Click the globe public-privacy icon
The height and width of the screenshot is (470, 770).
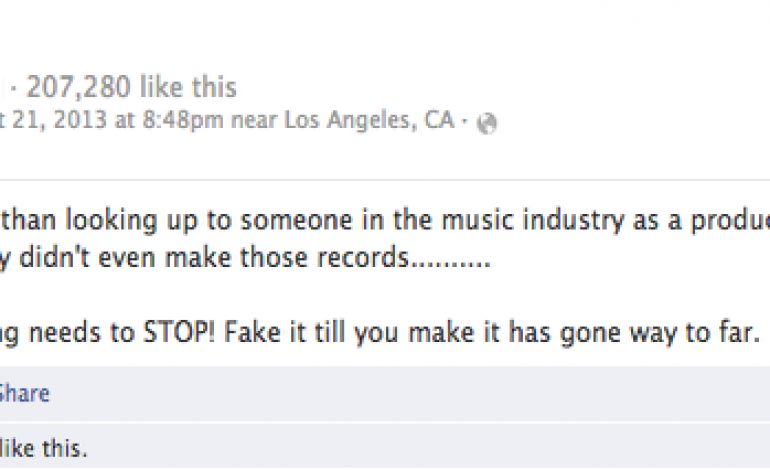point(488,124)
